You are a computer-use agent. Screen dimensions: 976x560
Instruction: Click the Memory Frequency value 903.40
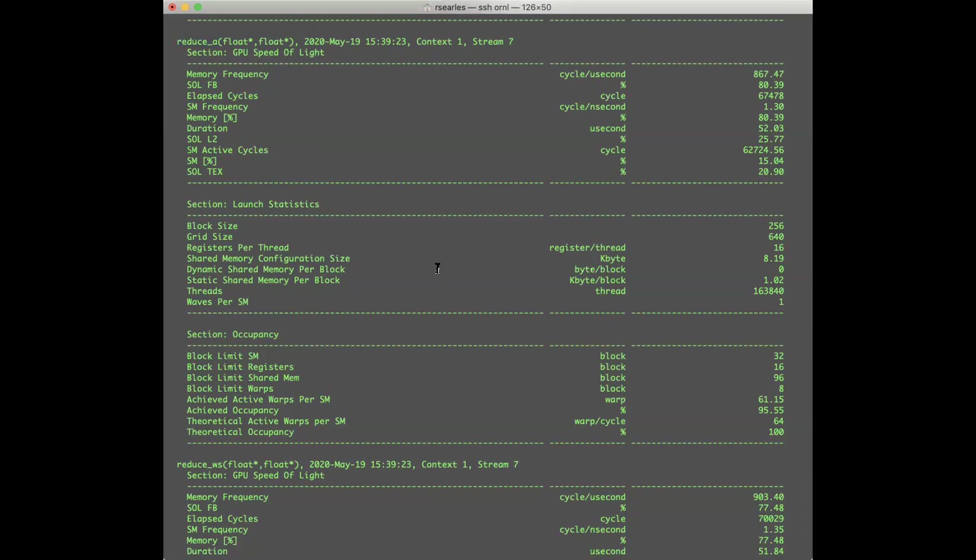point(768,497)
